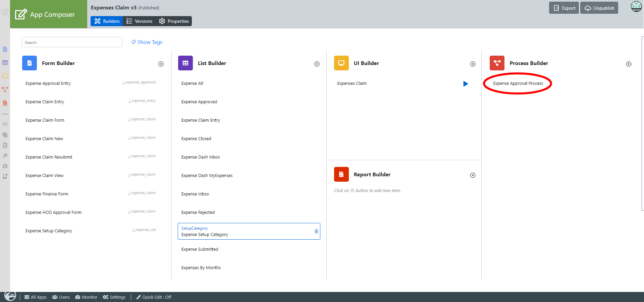
Task: Click the plus icon beside UI Builder
Action: coord(473,64)
